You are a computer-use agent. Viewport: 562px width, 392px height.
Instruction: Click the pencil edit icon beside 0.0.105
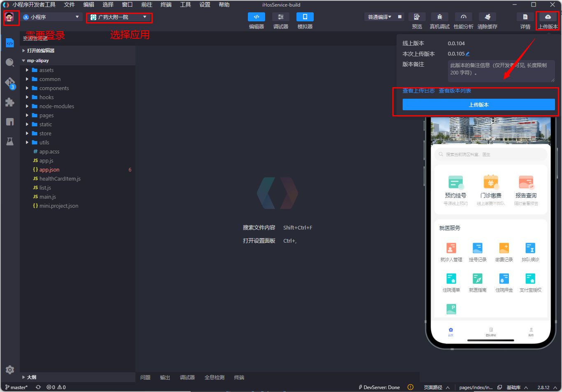[468, 54]
